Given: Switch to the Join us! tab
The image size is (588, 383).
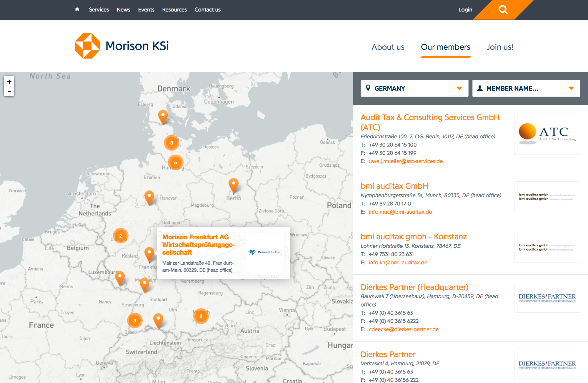Looking at the screenshot, I should point(500,47).
